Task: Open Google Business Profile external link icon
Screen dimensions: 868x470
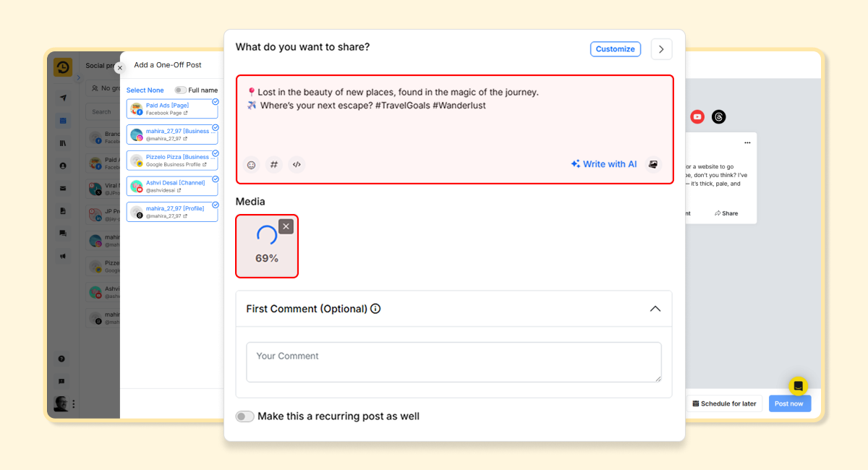Action: click(x=205, y=165)
